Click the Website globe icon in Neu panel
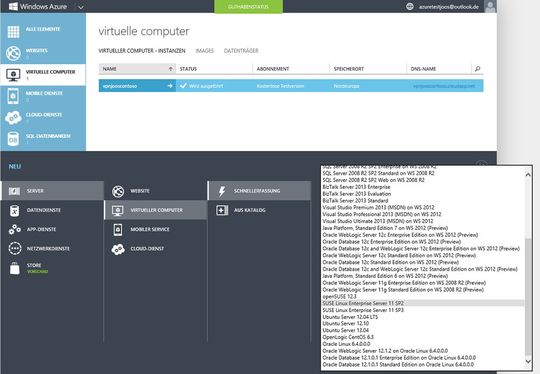 [x=118, y=191]
